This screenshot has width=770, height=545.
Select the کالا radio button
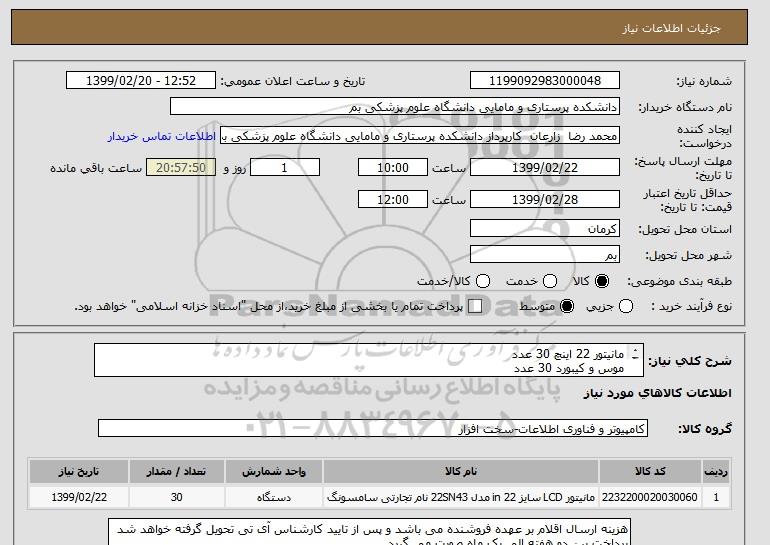[x=602, y=281]
